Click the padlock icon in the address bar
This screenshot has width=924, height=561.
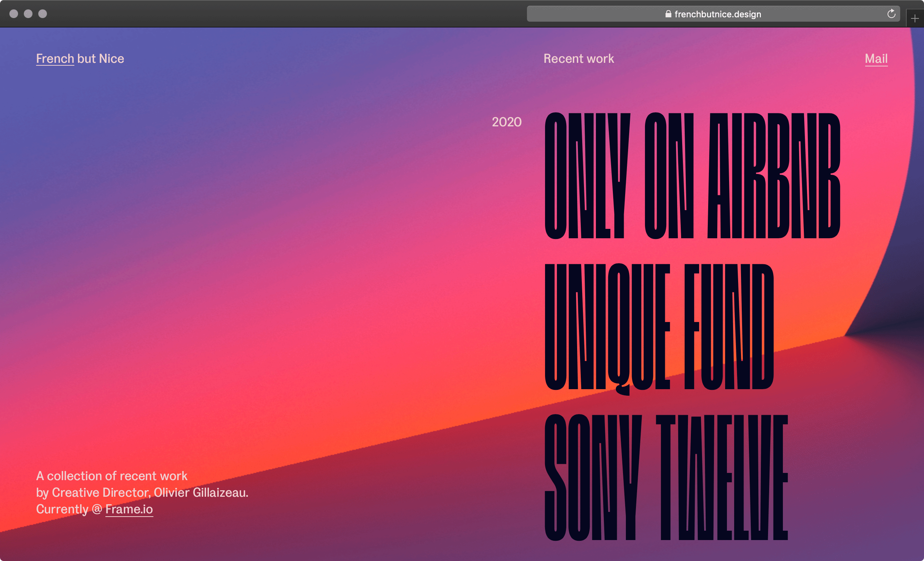668,14
